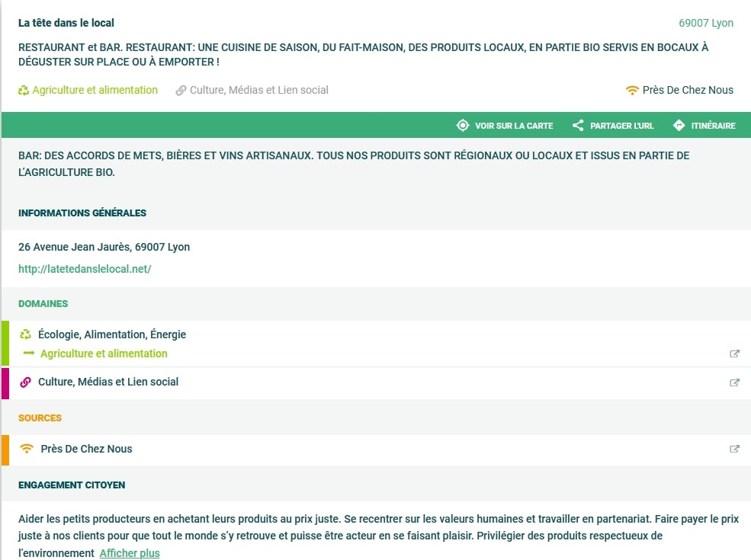Click the La tête dans le local title

(x=66, y=23)
